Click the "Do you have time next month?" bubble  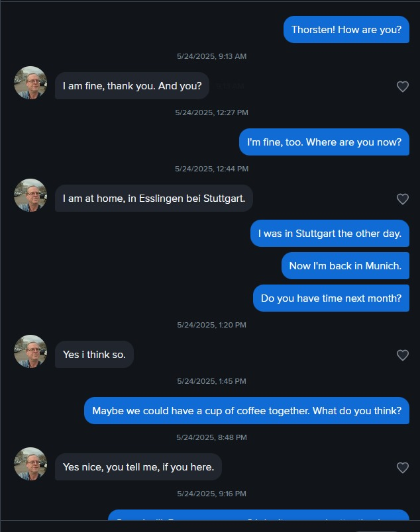[x=331, y=298]
